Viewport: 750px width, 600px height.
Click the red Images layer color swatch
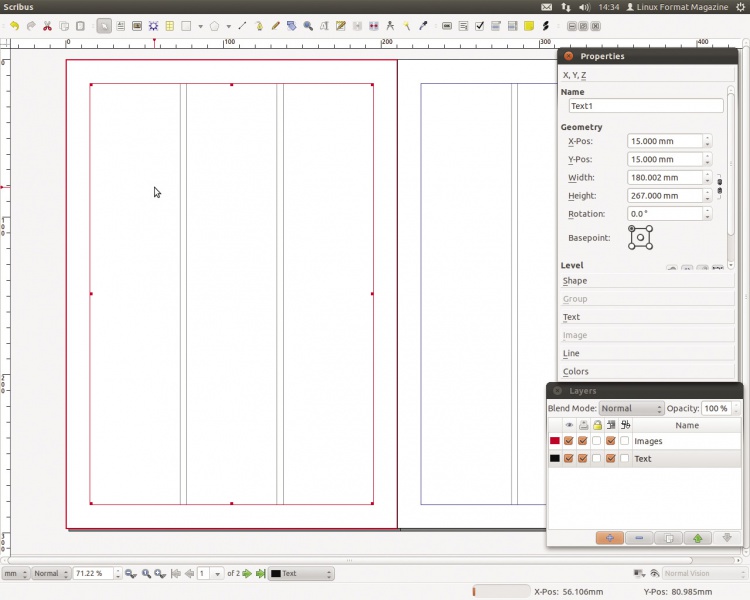click(x=555, y=441)
